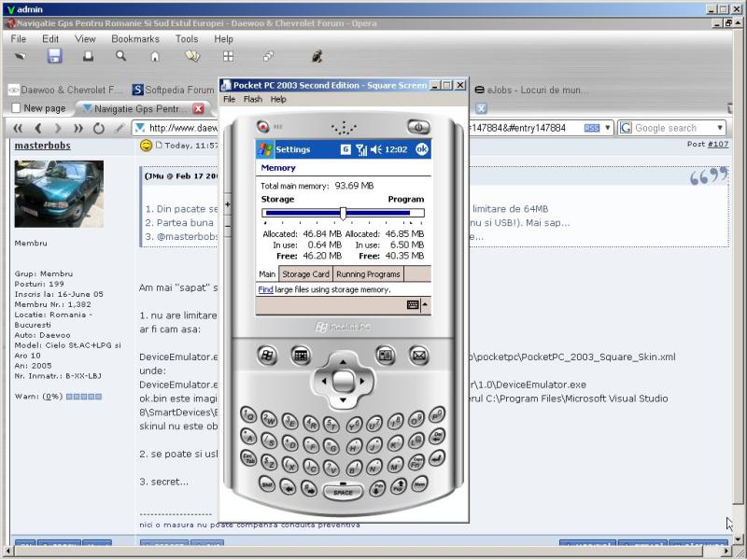
Task: Click the D-pad center select button
Action: 343,381
